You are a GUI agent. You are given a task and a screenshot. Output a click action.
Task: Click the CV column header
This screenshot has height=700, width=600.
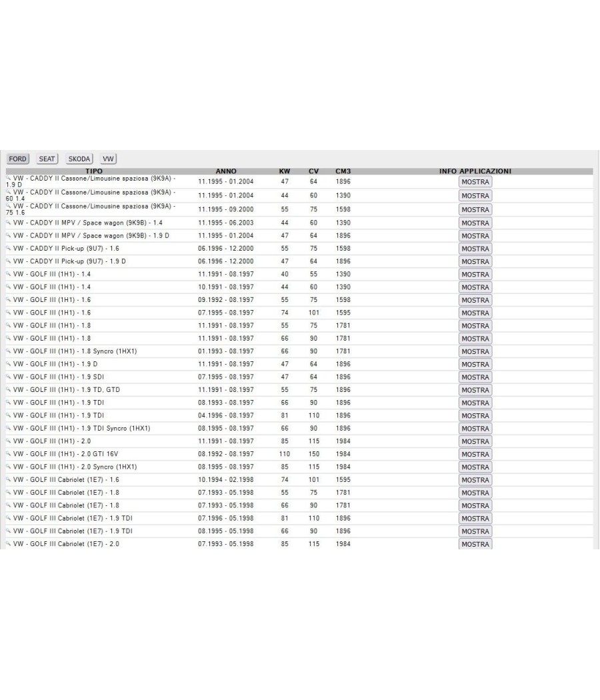(x=313, y=171)
